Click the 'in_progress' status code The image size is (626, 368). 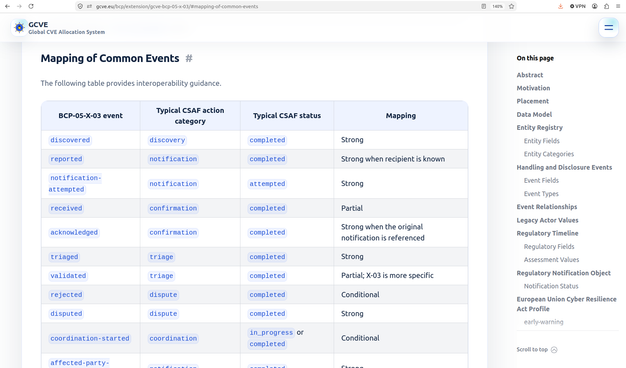271,332
